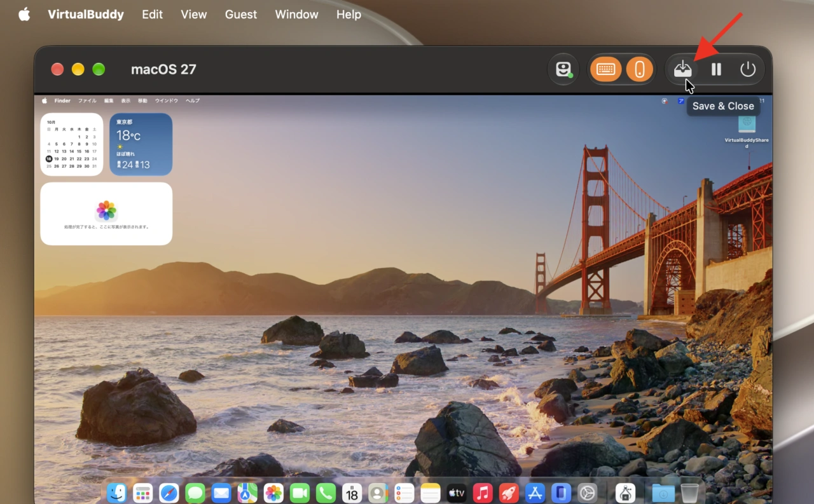
Task: Open the host Help menu
Action: (x=348, y=15)
